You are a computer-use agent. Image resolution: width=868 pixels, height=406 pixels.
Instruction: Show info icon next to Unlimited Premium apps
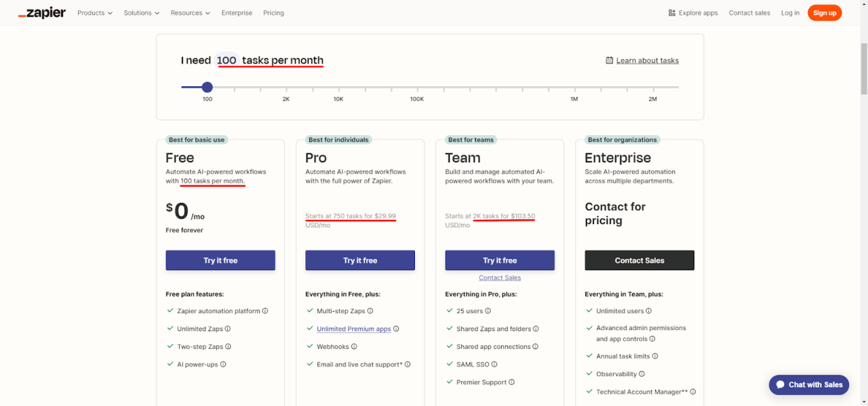396,329
